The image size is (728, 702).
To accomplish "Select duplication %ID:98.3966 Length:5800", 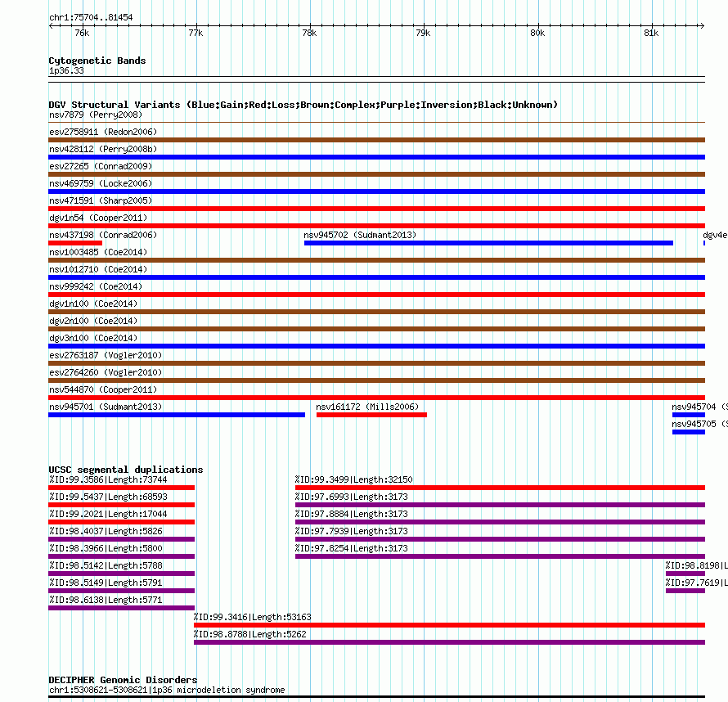I will pos(121,556).
